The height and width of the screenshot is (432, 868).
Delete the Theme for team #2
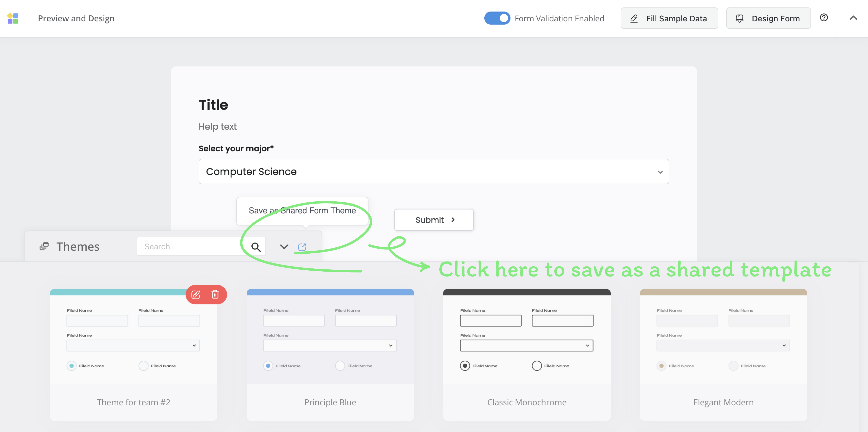[x=215, y=294]
